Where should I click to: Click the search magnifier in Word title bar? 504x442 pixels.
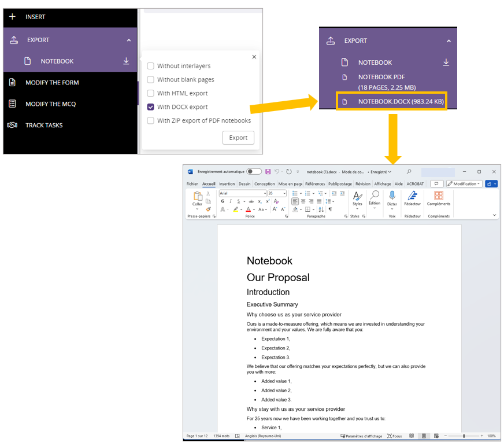409,172
